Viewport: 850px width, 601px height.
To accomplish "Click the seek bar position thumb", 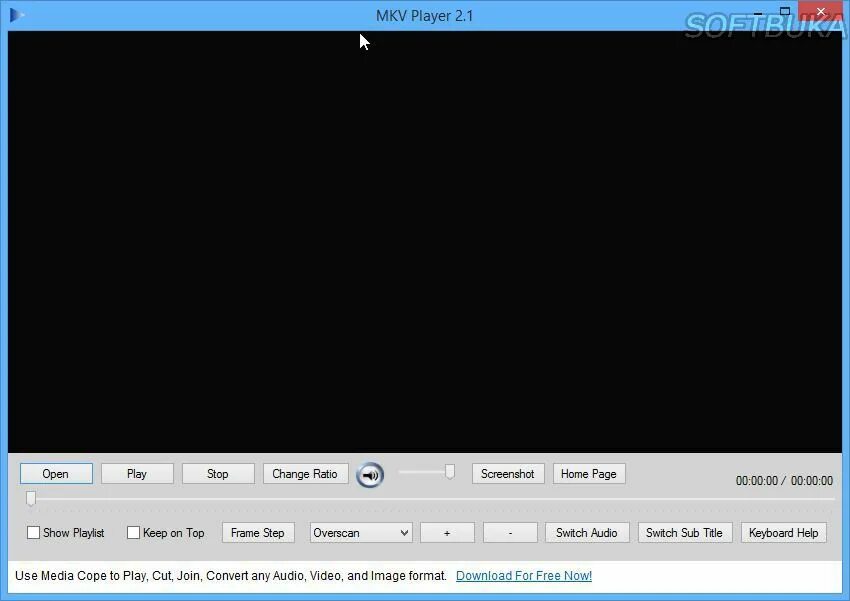I will 31,499.
